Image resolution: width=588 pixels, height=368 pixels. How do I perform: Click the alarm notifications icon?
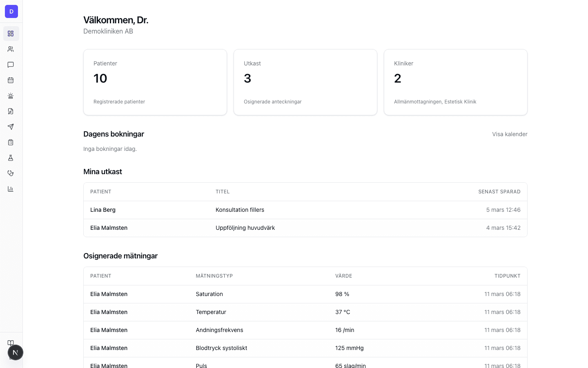tap(11, 96)
